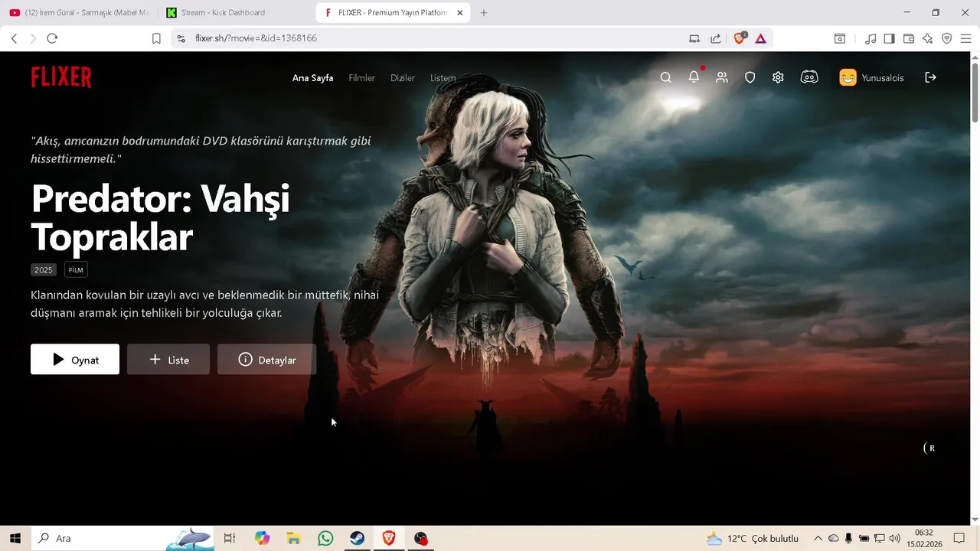
Task: Open WhatsApp from the taskbar
Action: (x=325, y=538)
